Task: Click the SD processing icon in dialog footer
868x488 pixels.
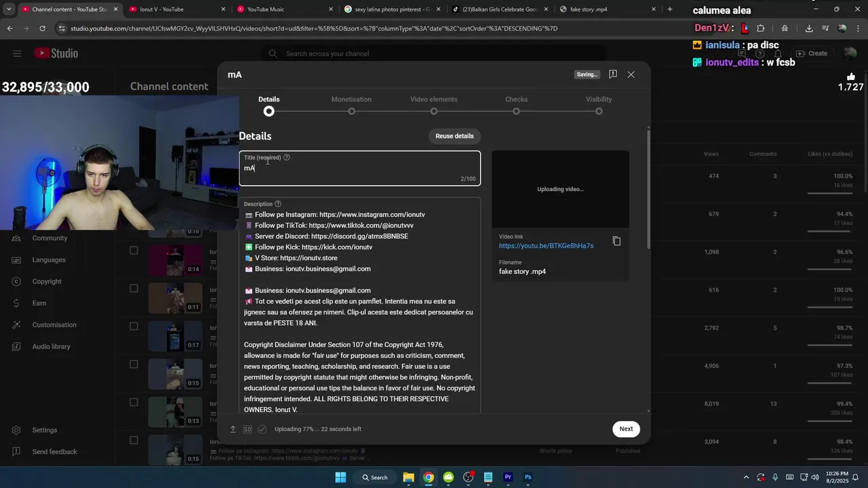Action: (248, 429)
